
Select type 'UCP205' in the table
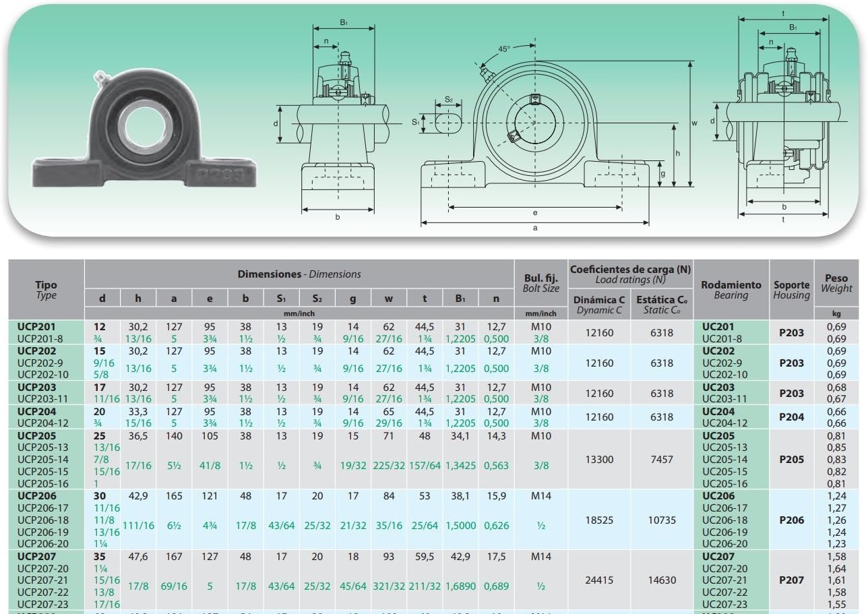pos(37,436)
